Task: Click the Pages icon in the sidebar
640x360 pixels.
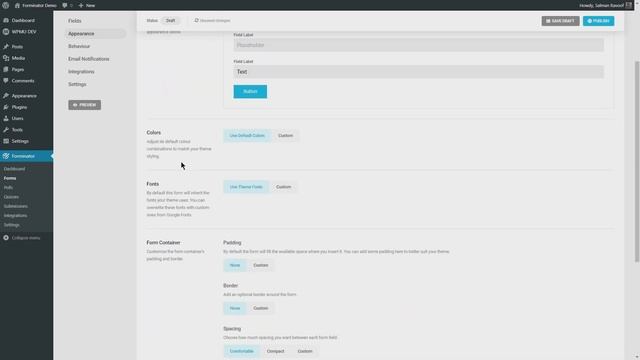Action: (6, 69)
